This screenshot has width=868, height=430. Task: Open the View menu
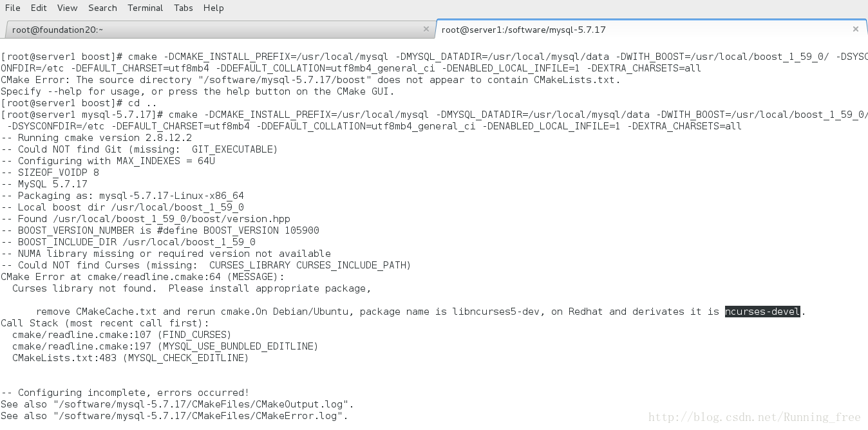coord(67,8)
